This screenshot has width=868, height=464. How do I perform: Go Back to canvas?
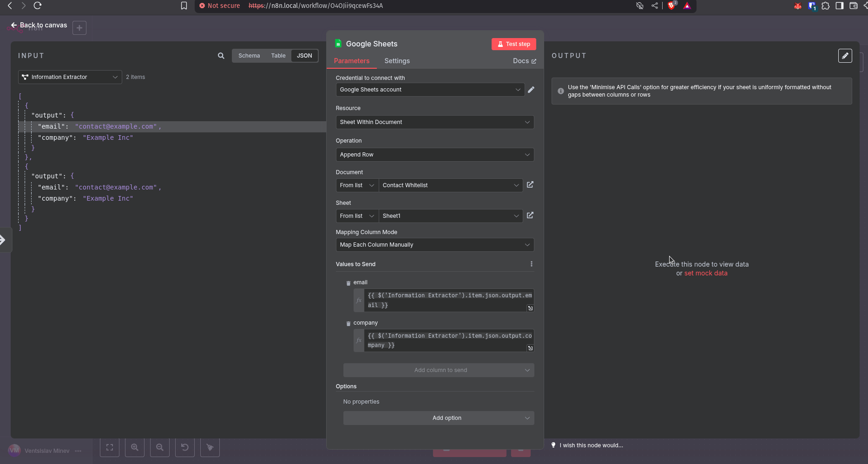(x=39, y=25)
